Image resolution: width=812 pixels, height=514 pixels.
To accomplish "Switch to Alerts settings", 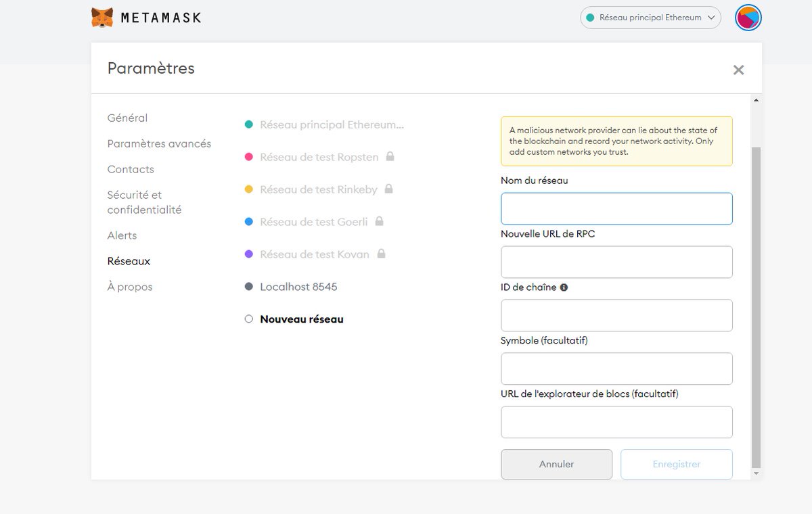I will click(122, 235).
